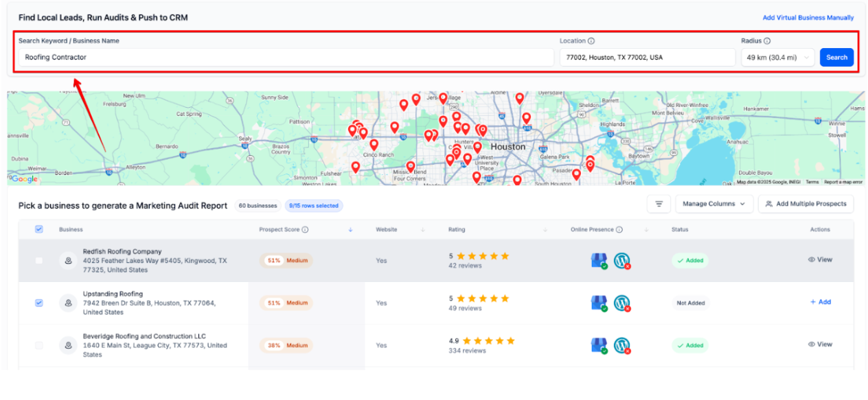The image size is (868, 400).
Task: Click the Prospect Score info icon
Action: (305, 230)
